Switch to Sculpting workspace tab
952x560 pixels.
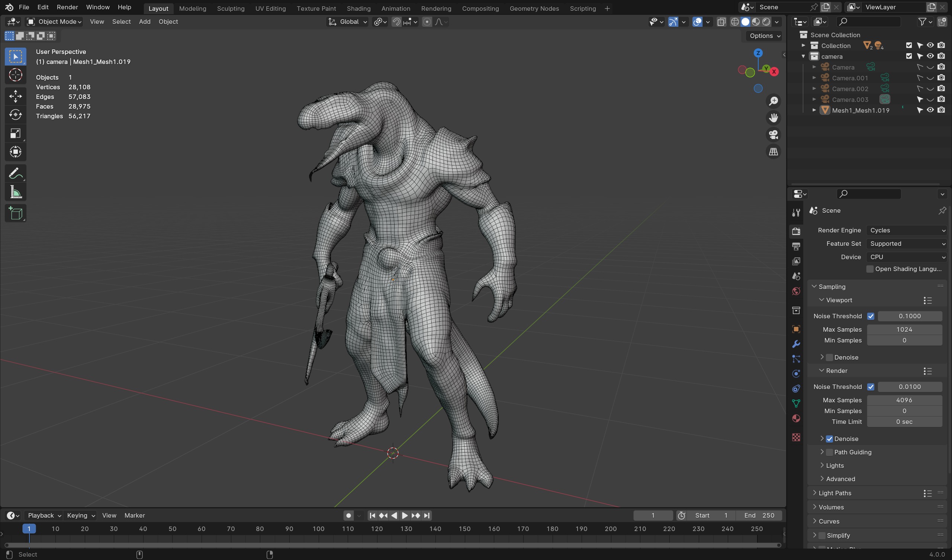231,8
